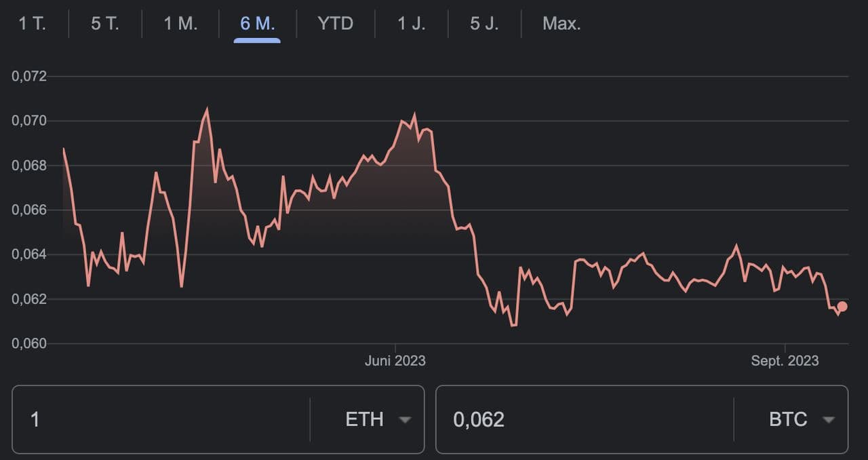Viewport: 868px width, 460px height.
Task: Click the Juni 2023 axis label
Action: (x=395, y=361)
